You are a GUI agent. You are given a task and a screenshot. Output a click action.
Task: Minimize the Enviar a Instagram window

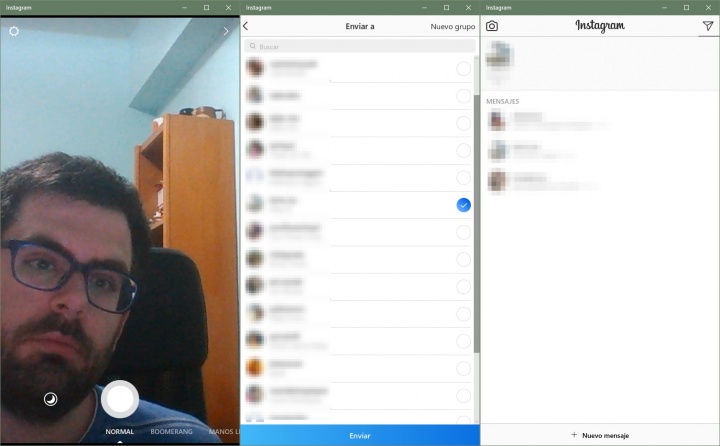coord(424,7)
